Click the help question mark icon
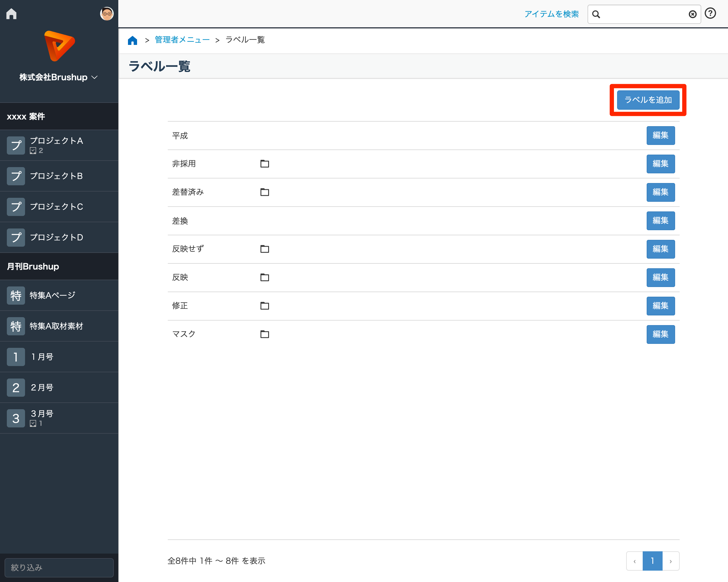The width and height of the screenshot is (728, 582). (x=710, y=13)
